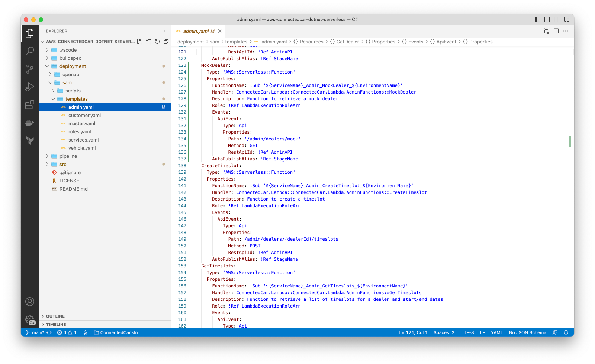Screen dimensions: 595x364
Task: Select the admin.yaml editor tab
Action: coord(198,31)
